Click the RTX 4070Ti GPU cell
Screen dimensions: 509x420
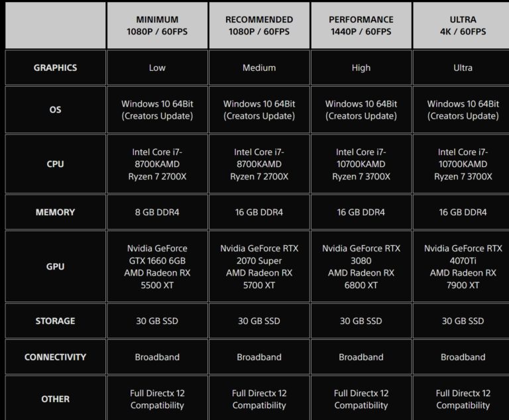click(463, 267)
